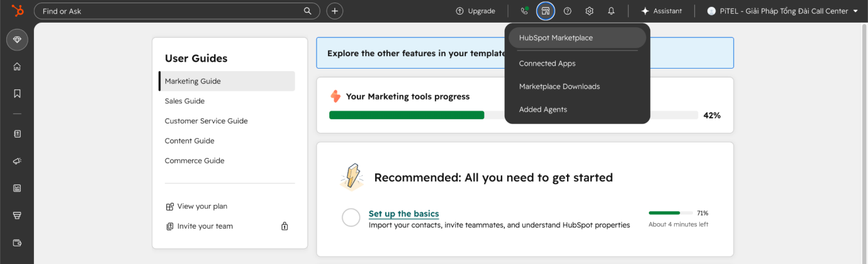Mark Set up the basics circle complete

pos(351,217)
